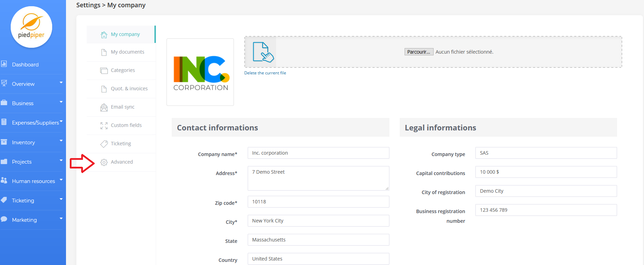The height and width of the screenshot is (265, 644).
Task: Click the Delete the current file link
Action: coord(265,73)
